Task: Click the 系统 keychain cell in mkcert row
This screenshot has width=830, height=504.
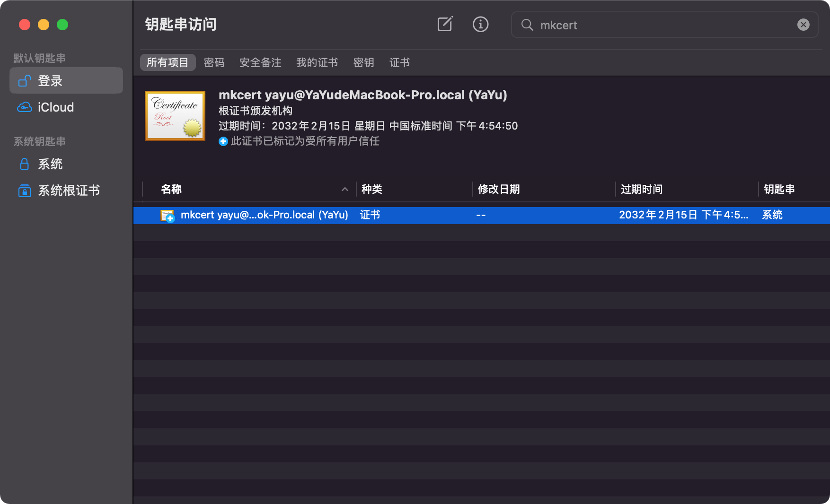Action: [x=772, y=215]
